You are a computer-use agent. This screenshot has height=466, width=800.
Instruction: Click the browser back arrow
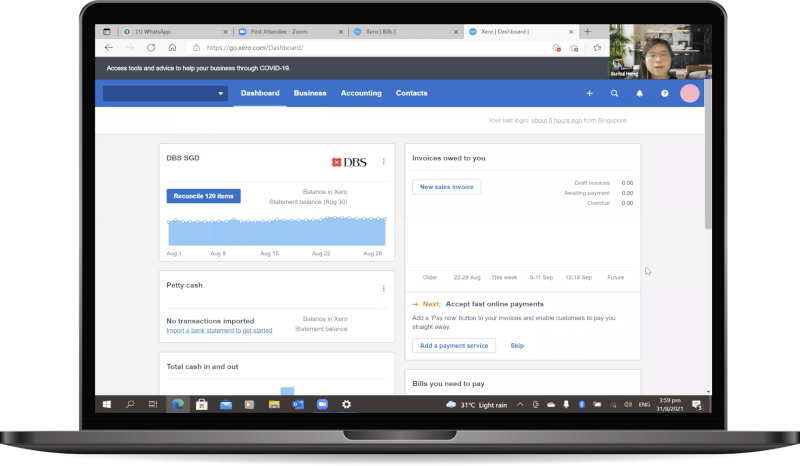coord(109,47)
